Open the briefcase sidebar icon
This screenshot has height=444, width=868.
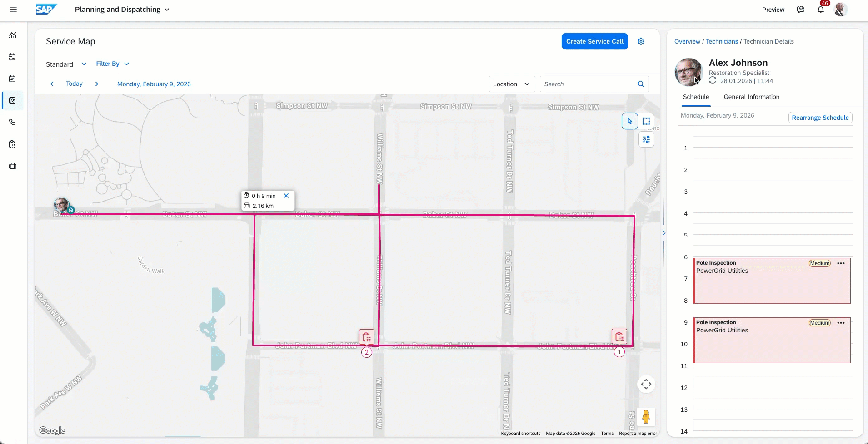(13, 166)
